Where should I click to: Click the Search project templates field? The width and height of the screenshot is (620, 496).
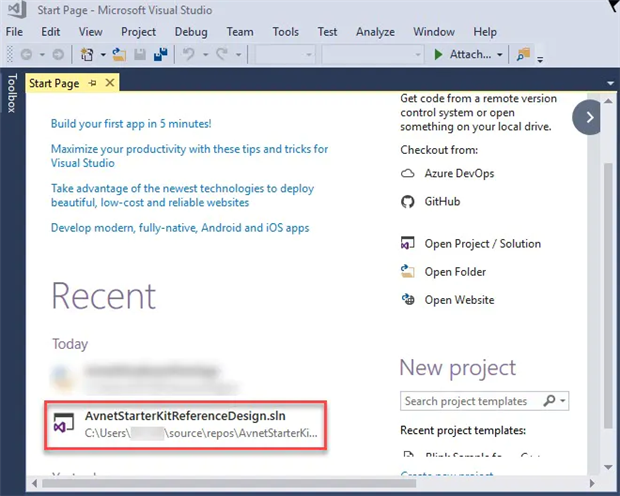point(478,401)
